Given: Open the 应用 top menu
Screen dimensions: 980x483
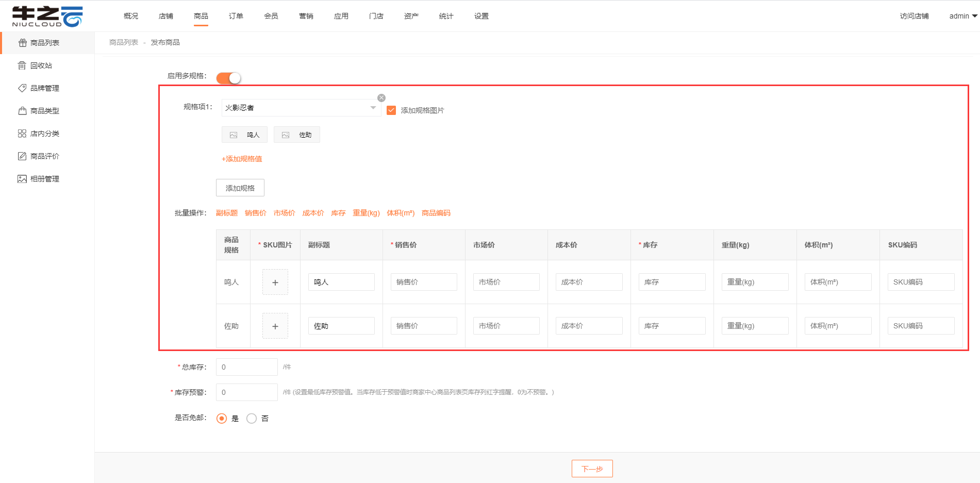Looking at the screenshot, I should [341, 16].
